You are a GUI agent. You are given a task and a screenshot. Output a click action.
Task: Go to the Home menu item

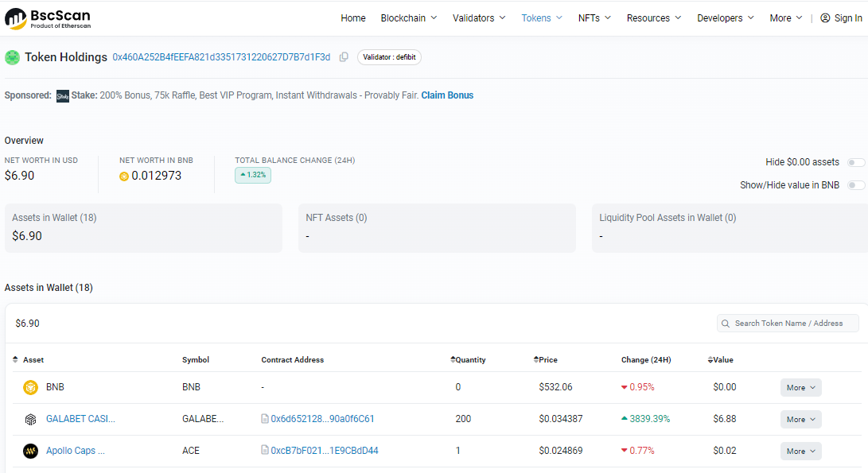tap(353, 18)
